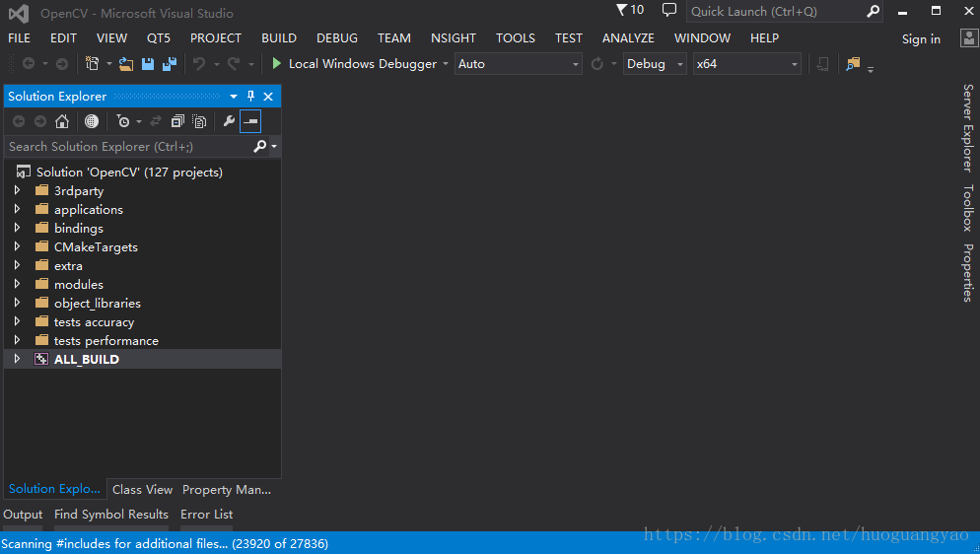Open the DEBUG menu
Screen dimensions: 980x554
(337, 38)
